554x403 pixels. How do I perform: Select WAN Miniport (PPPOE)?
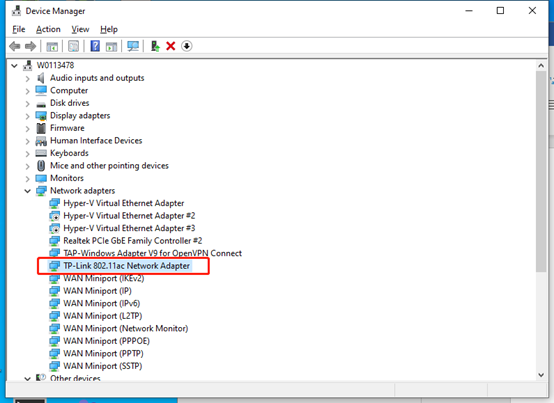pos(106,341)
